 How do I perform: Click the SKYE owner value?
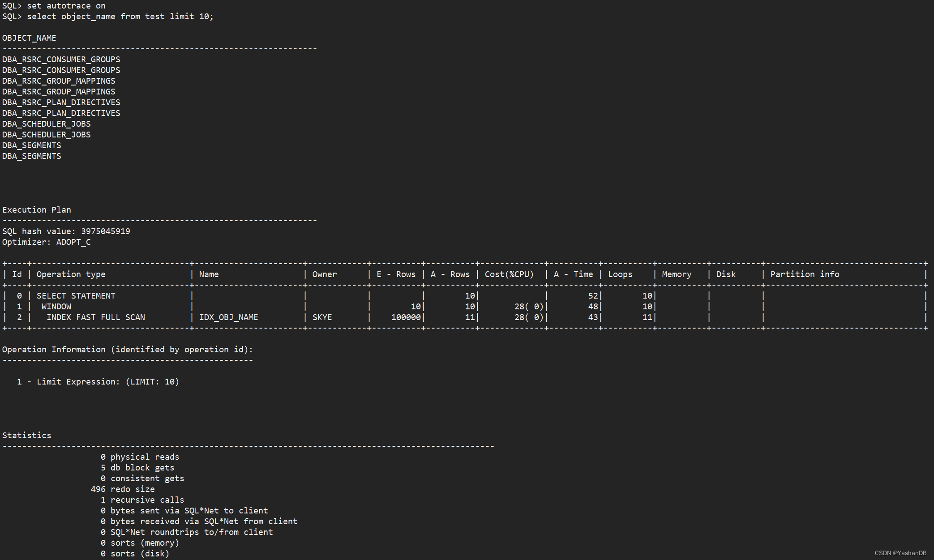coord(322,317)
